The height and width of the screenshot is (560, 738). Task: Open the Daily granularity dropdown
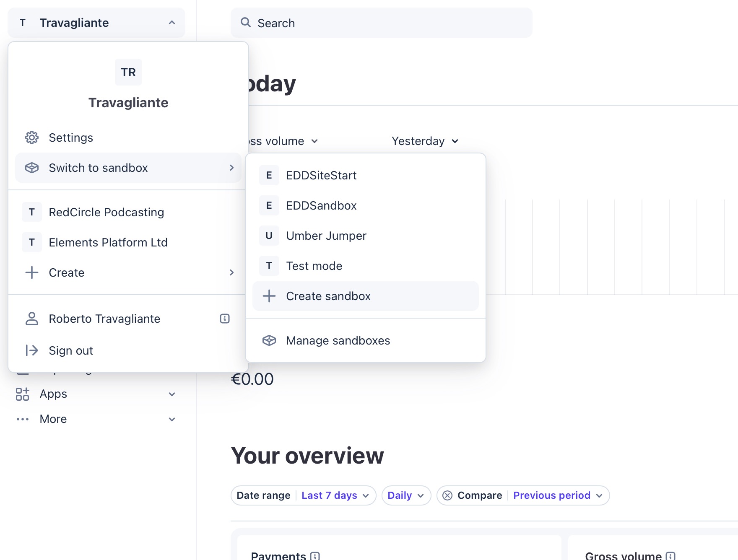[x=406, y=495]
